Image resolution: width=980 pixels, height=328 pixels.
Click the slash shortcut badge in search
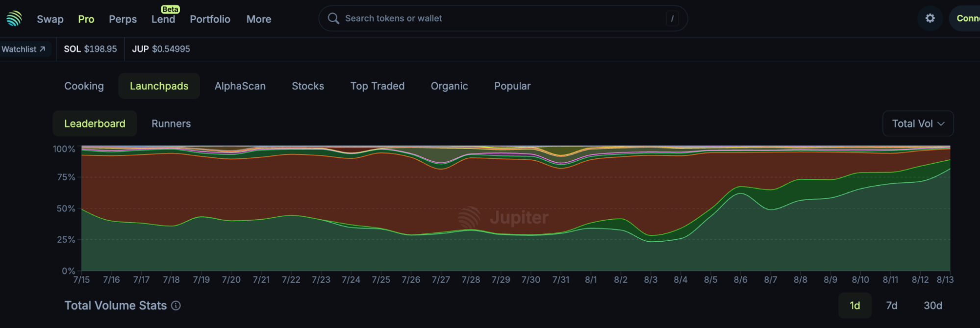pos(672,19)
